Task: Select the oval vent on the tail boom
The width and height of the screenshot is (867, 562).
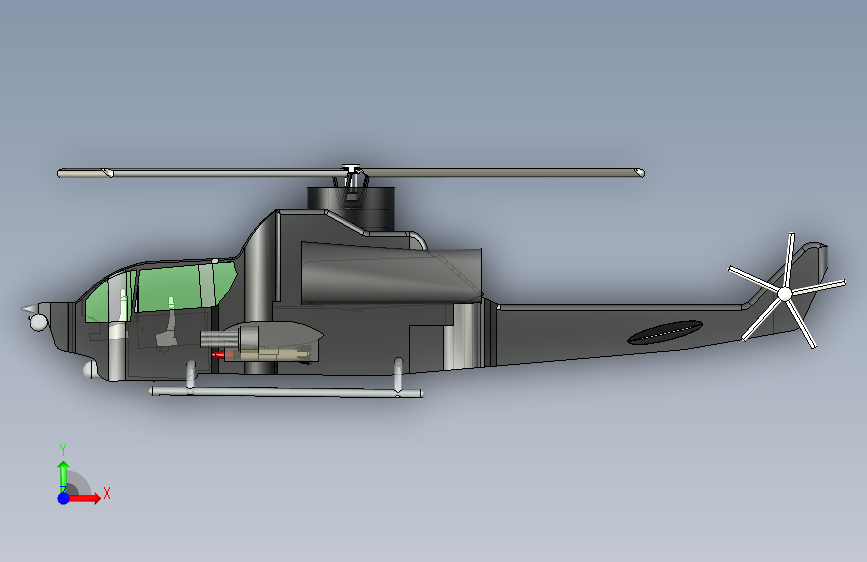Action: coord(665,332)
